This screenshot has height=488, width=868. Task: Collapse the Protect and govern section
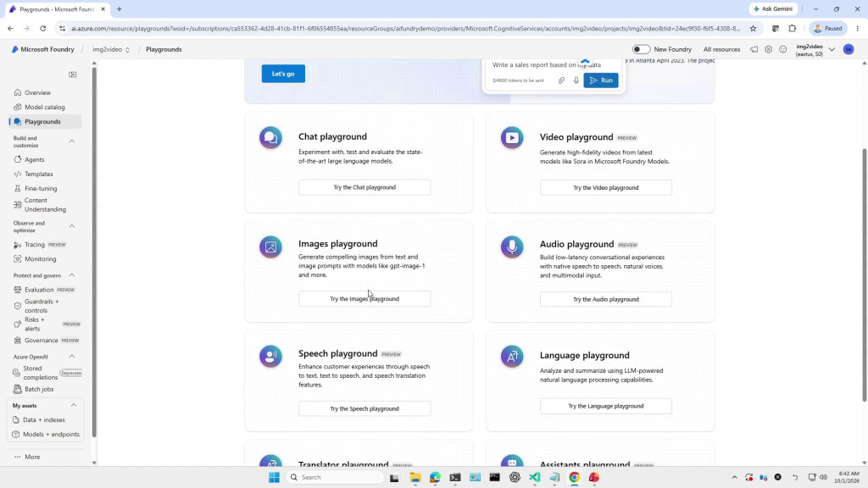tap(72, 275)
